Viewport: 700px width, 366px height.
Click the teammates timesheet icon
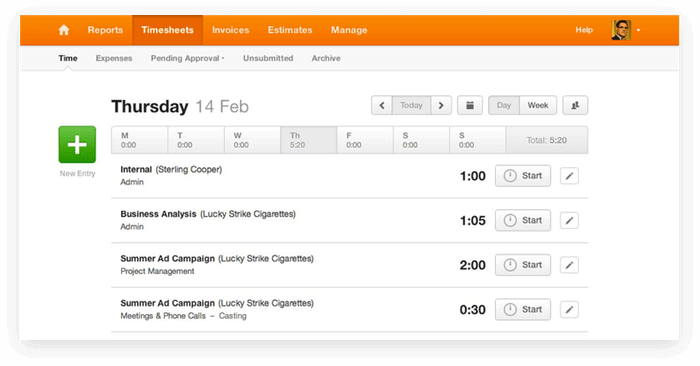coord(575,105)
